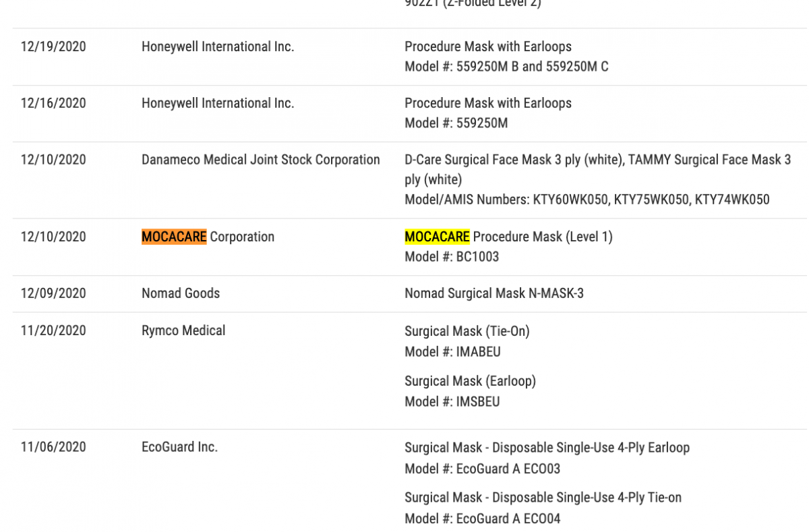Click Surgical Mask (Earloop) entry
The height and width of the screenshot is (532, 809).
point(470,381)
